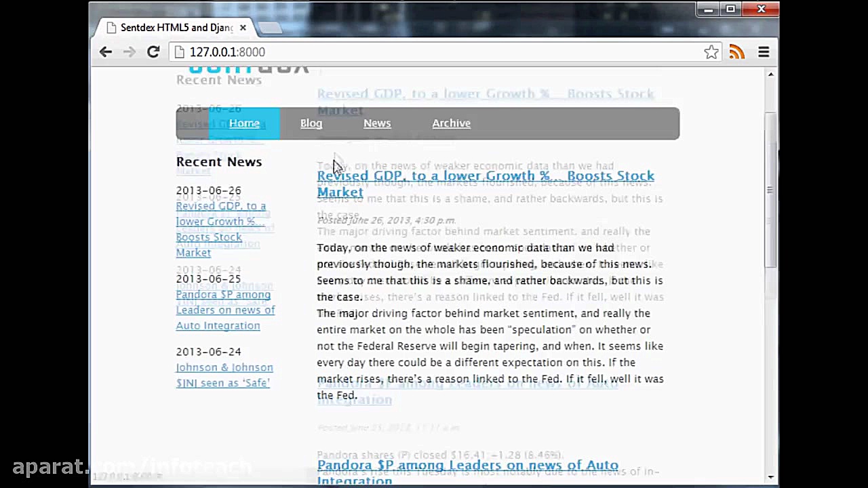Open the Home nav item
Screen dimensions: 868x488
pos(244,123)
